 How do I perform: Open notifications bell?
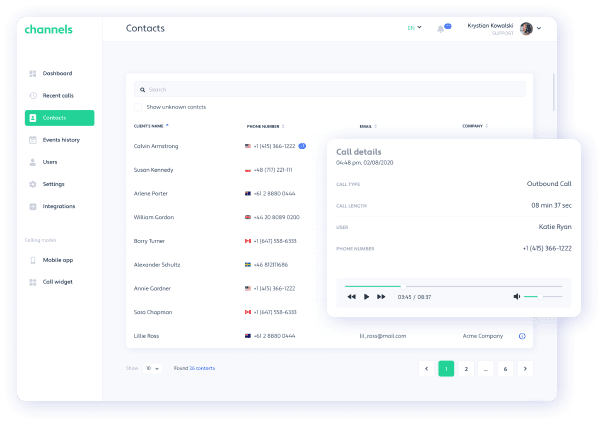click(441, 29)
